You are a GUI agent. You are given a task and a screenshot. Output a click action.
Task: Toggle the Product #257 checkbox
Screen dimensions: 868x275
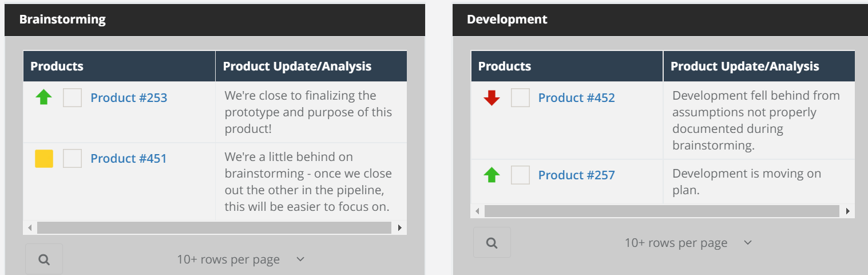pyautogui.click(x=520, y=175)
